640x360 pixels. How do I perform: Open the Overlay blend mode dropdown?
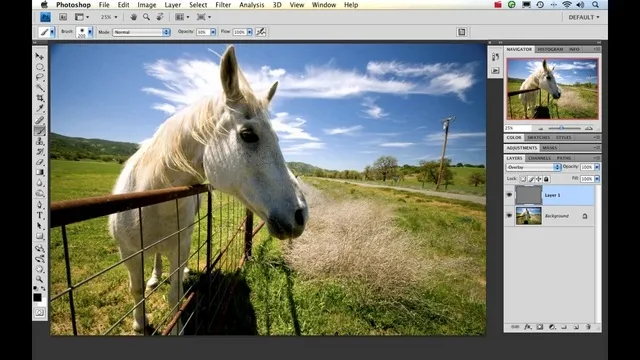[x=533, y=167]
